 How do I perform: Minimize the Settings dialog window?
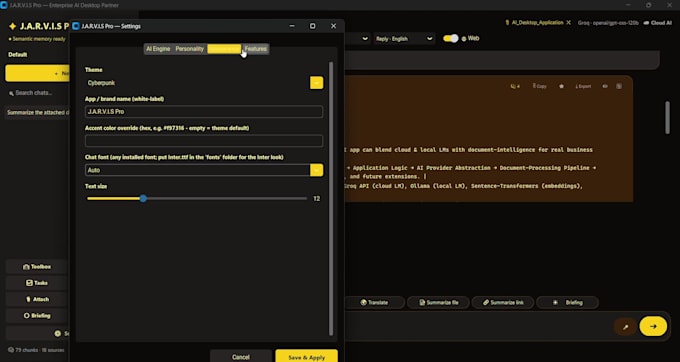pyautogui.click(x=292, y=26)
